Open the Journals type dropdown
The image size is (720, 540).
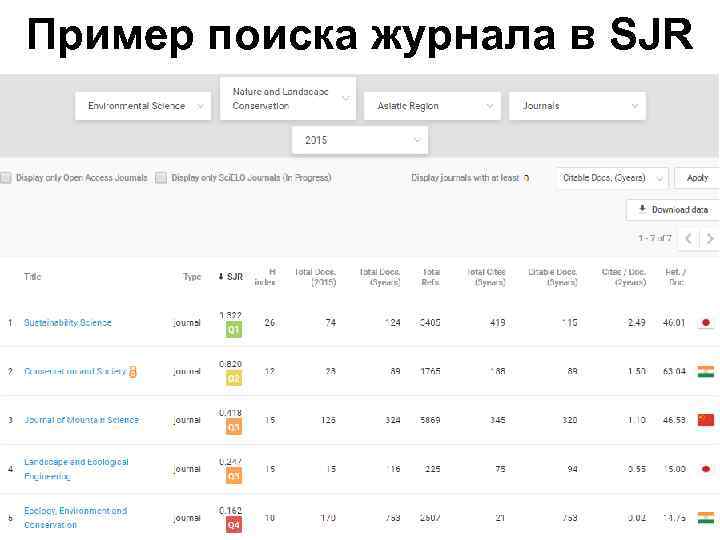coord(577,106)
